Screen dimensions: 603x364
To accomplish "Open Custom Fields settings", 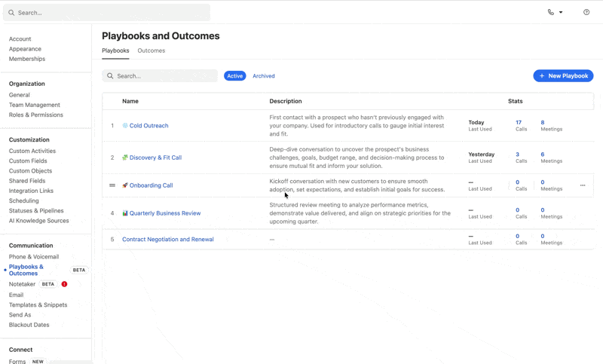I will 28,161.
